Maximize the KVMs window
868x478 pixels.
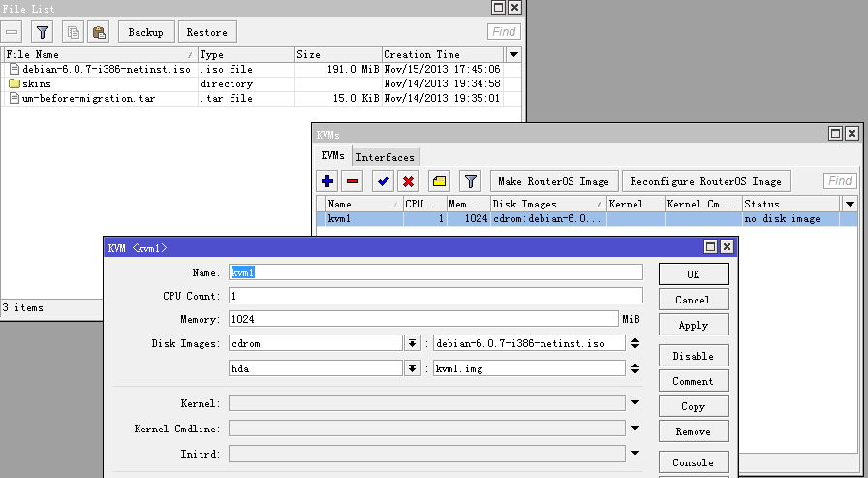[836, 133]
